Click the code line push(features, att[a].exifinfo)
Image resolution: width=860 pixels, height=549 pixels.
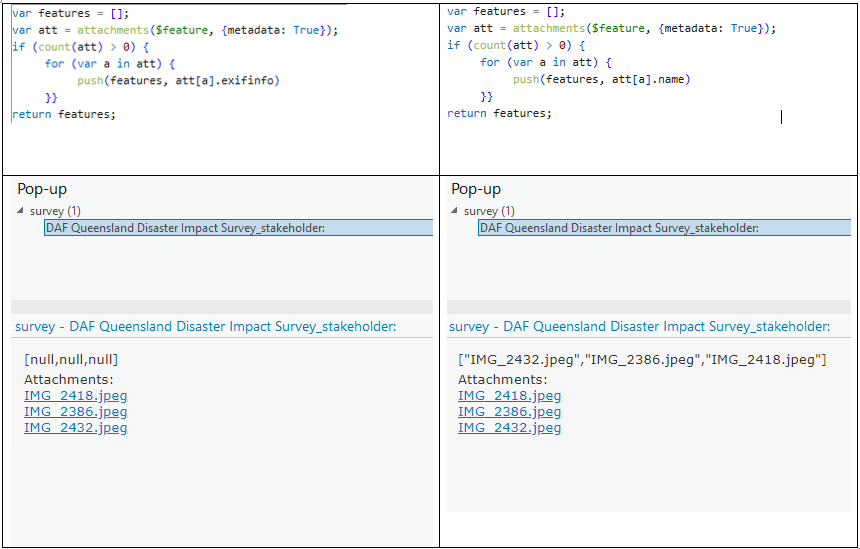point(178,81)
